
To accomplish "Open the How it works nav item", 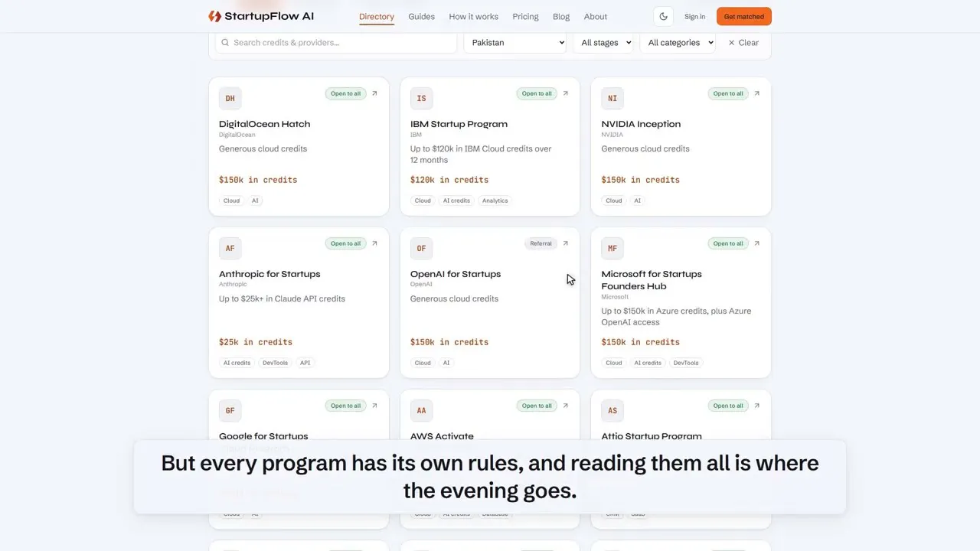I will click(x=473, y=16).
